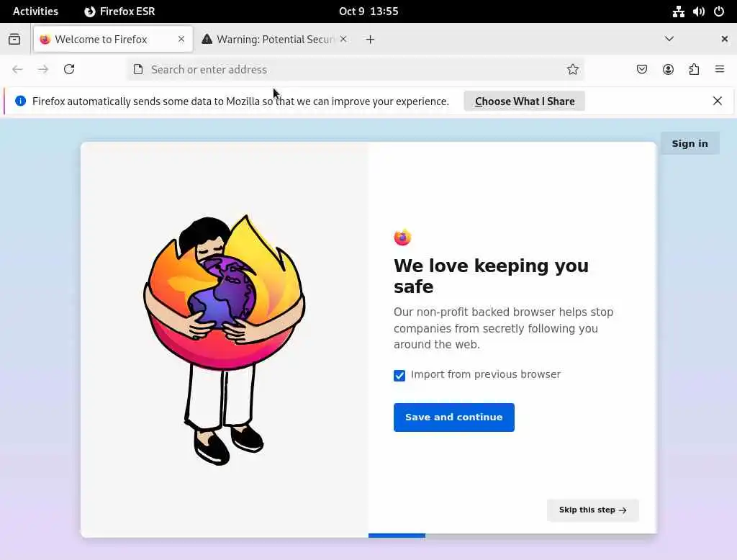Click Save and continue button
This screenshot has height=560, width=737.
click(x=454, y=417)
